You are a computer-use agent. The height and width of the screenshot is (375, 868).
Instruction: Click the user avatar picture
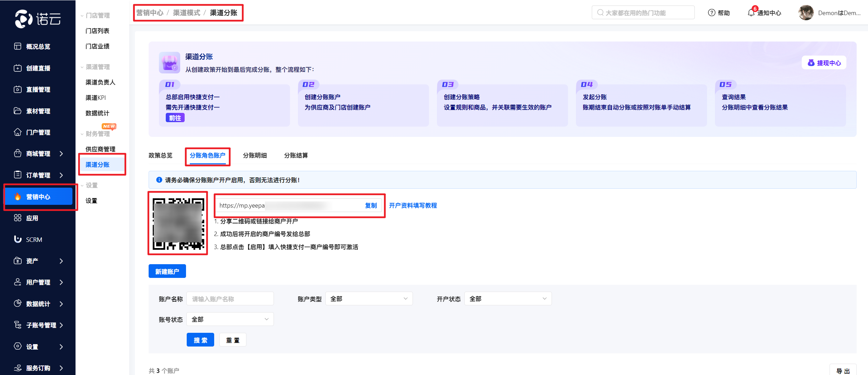tap(806, 13)
